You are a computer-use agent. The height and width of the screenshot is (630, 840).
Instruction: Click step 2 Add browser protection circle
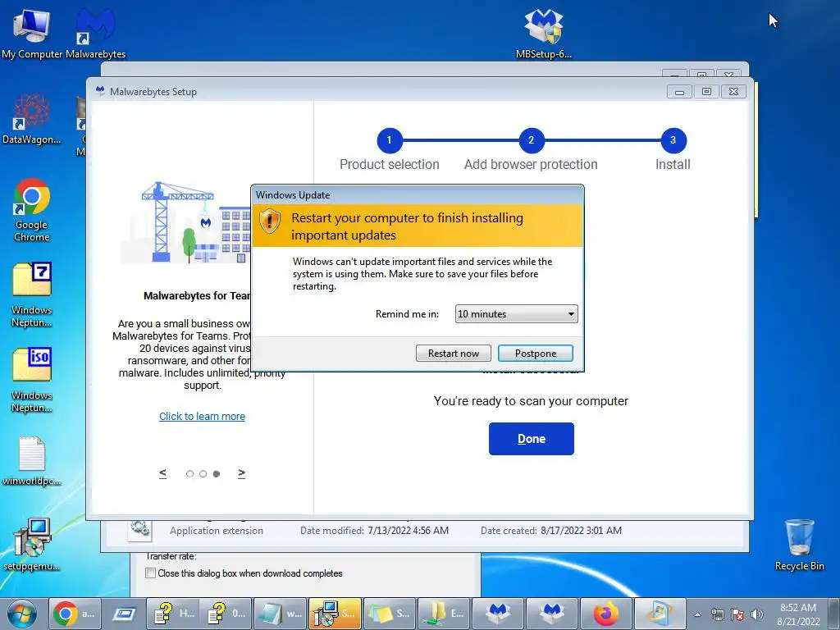(x=531, y=140)
